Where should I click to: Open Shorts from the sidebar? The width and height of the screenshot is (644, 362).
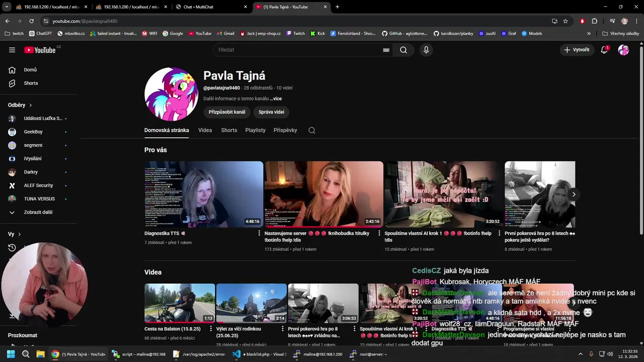click(31, 83)
